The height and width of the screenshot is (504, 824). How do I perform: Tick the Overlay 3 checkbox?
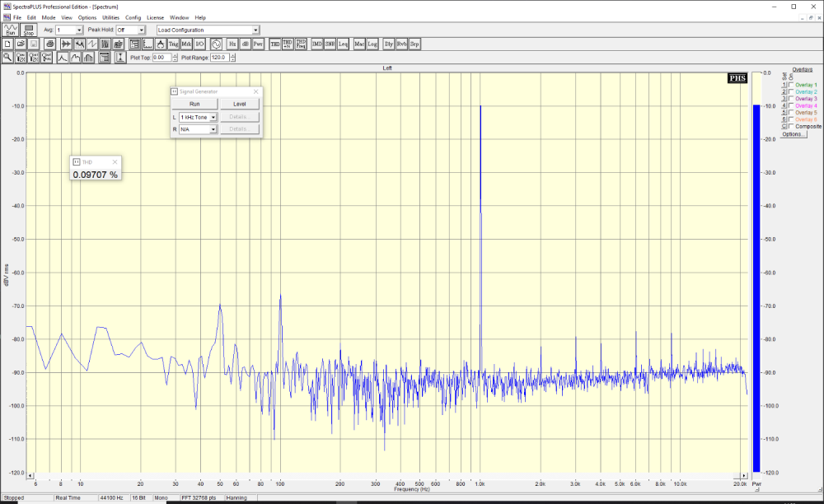[792, 99]
